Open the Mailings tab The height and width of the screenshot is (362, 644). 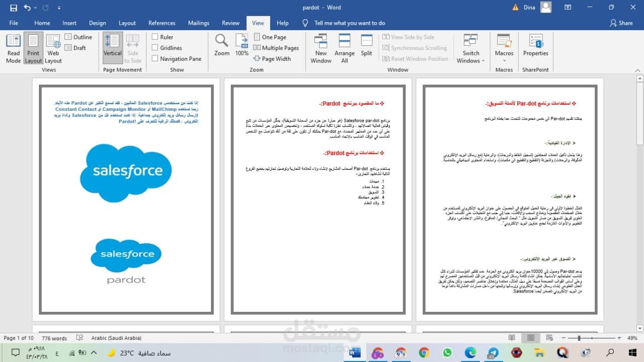(x=199, y=23)
